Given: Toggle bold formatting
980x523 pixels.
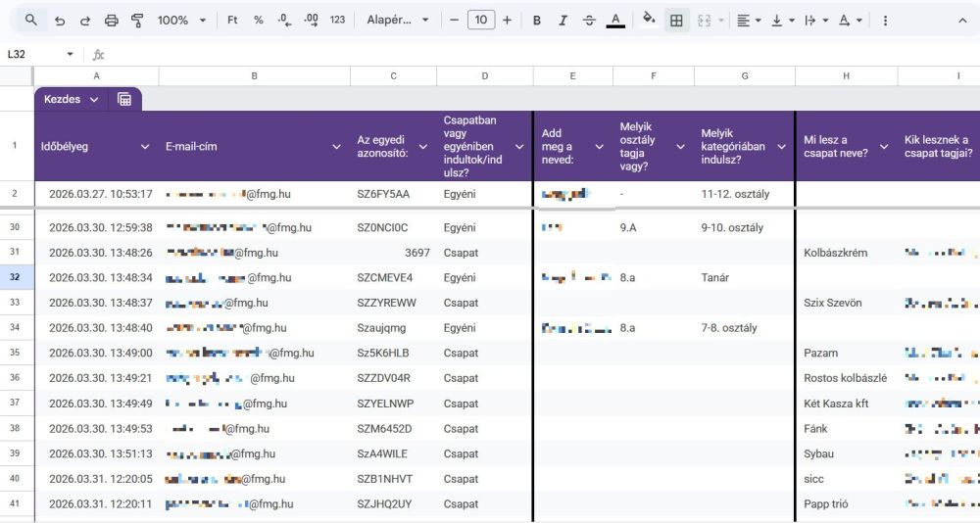Looking at the screenshot, I should [537, 20].
